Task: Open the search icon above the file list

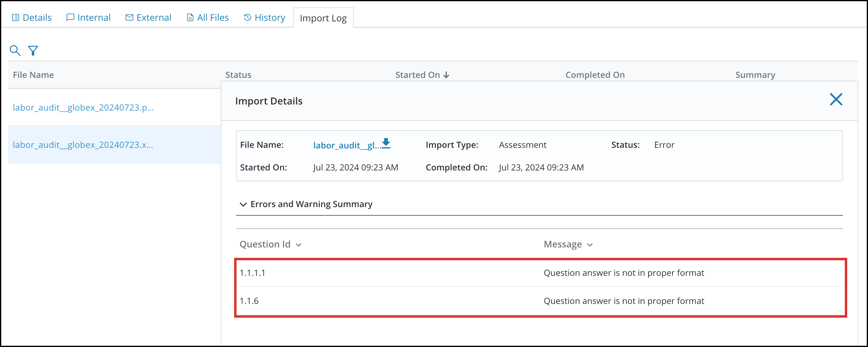Action: [x=15, y=50]
